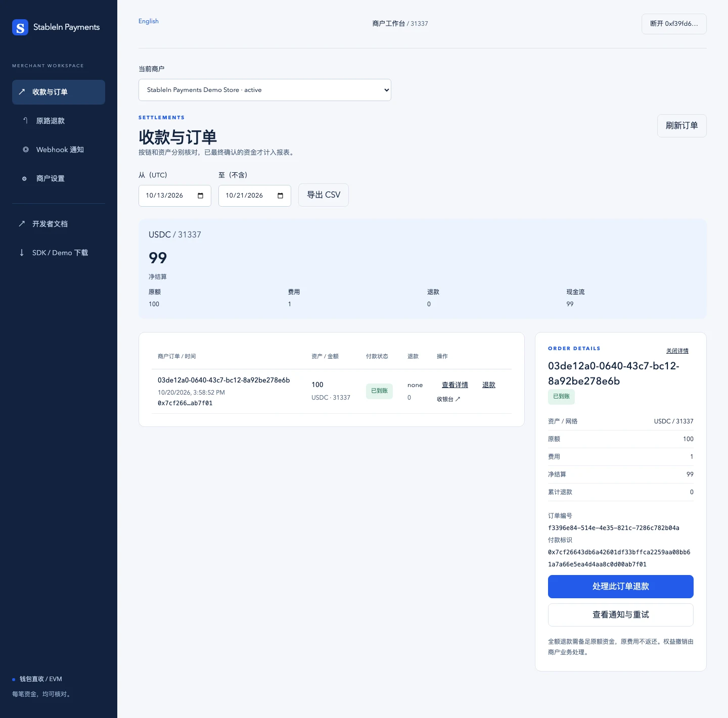Image resolution: width=728 pixels, height=718 pixels.
Task: Click the 查看通知与重试 button
Action: [621, 615]
